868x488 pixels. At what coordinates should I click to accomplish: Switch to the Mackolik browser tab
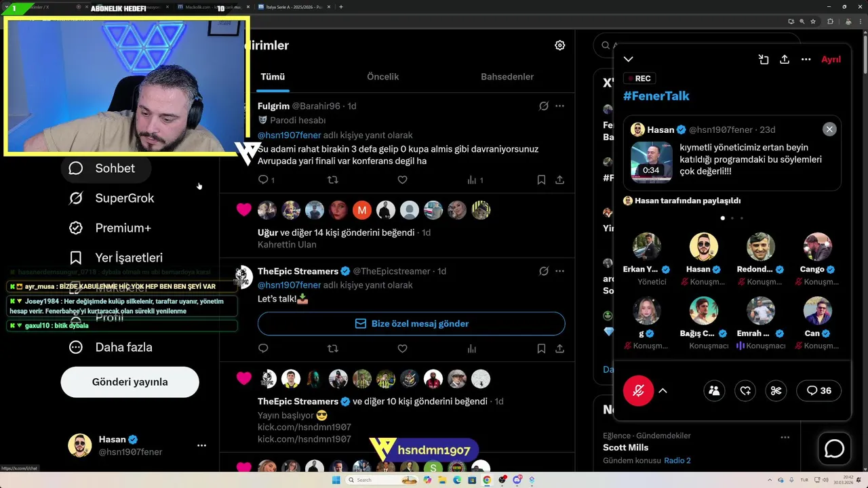pos(213,7)
